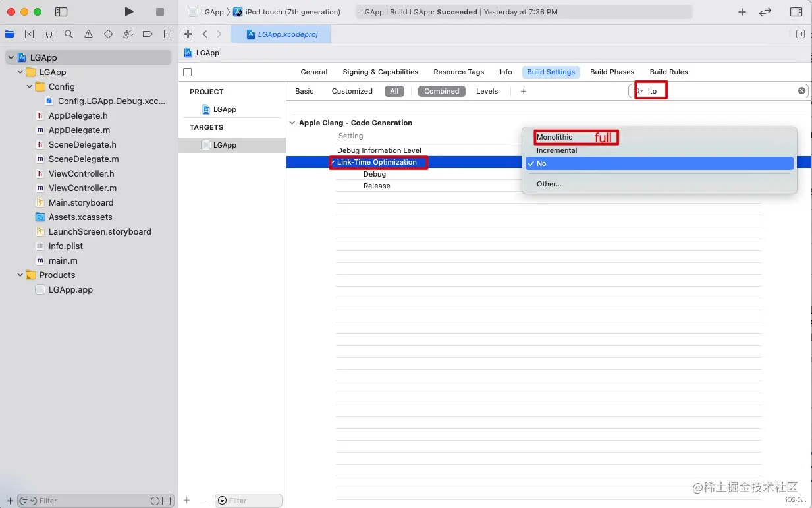This screenshot has width=812, height=508.
Task: Open Assets.xcassets catalog
Action: pos(80,217)
